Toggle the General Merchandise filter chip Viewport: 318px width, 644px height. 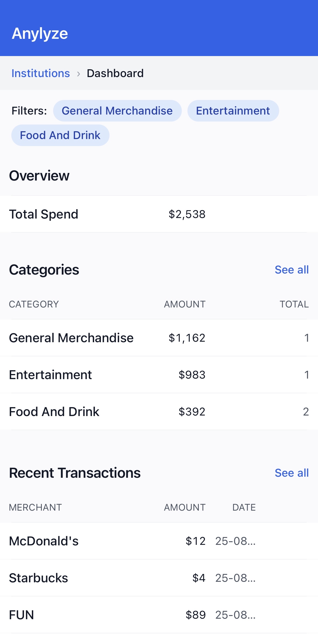click(x=117, y=111)
